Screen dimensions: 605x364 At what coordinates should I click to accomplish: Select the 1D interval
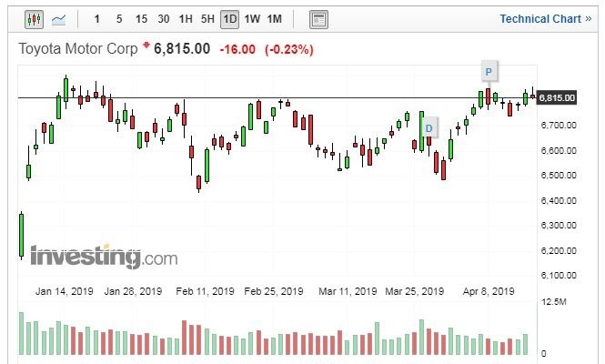(229, 19)
